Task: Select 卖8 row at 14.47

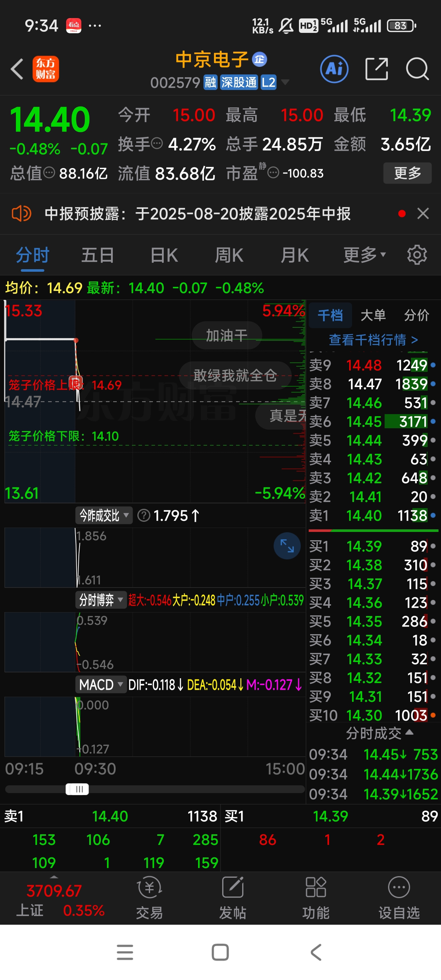Action: pos(373,384)
